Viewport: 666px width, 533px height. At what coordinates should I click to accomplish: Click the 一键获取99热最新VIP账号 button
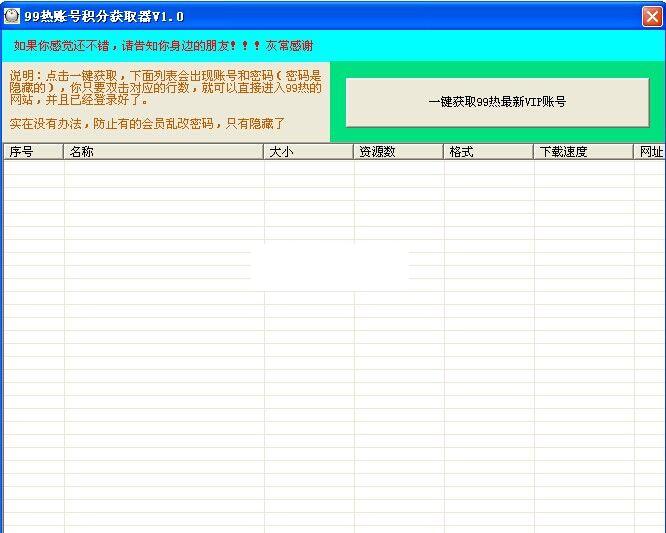coord(497,102)
